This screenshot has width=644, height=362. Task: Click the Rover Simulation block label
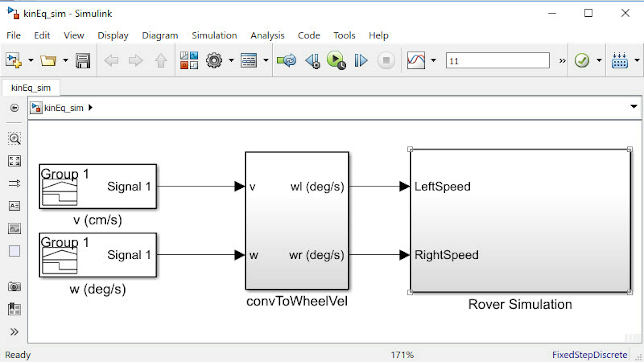[x=520, y=304]
